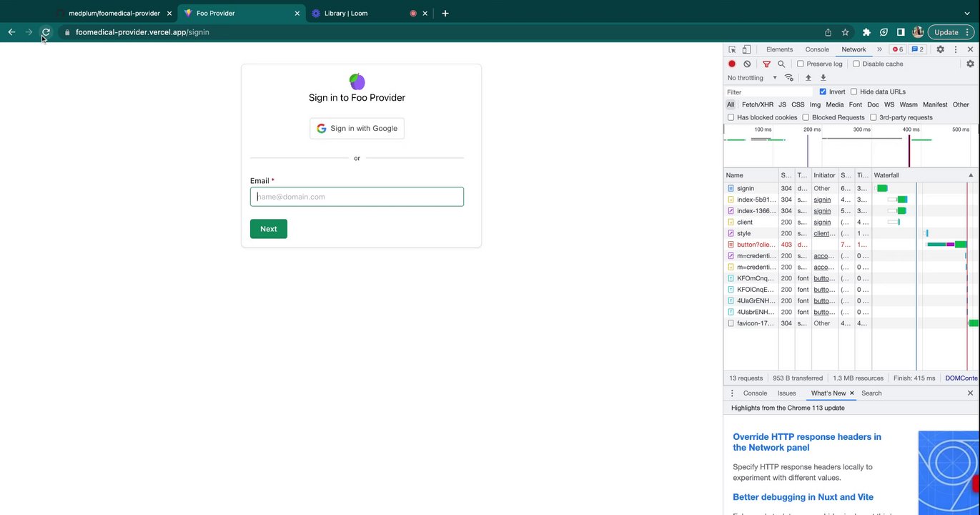Sort requests by the Name column

tap(751, 175)
